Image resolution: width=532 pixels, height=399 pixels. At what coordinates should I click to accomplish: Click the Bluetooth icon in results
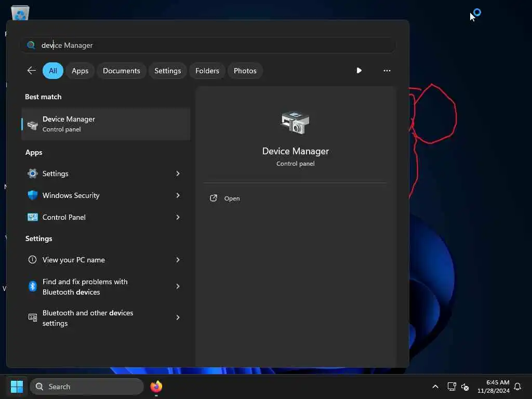click(x=33, y=286)
